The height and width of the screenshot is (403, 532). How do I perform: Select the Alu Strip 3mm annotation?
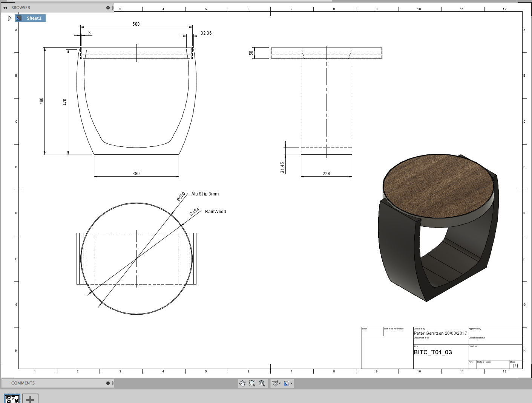205,194
